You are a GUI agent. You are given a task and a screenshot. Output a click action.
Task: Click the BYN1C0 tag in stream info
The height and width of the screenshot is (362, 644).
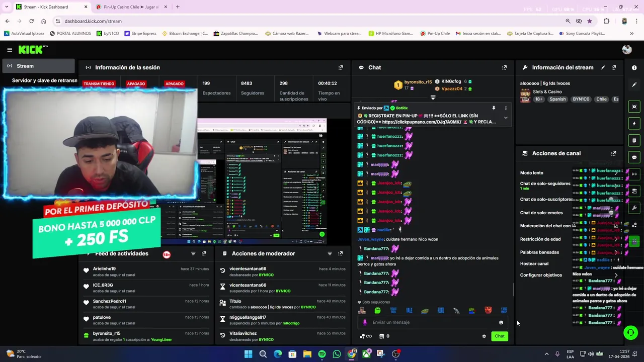(x=581, y=99)
